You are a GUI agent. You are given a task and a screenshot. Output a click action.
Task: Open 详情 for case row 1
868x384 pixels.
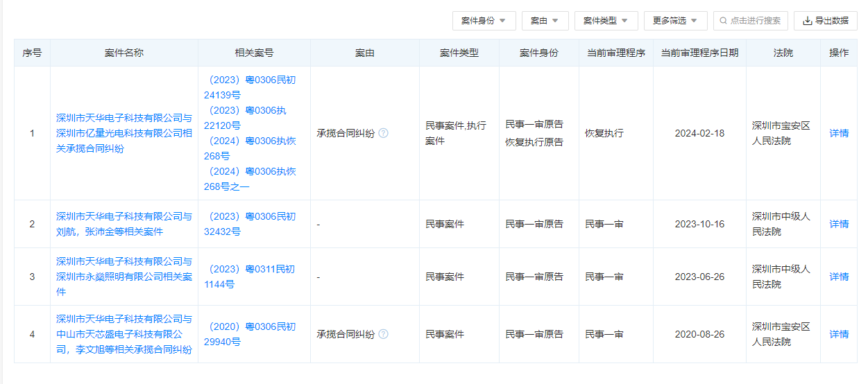point(839,133)
